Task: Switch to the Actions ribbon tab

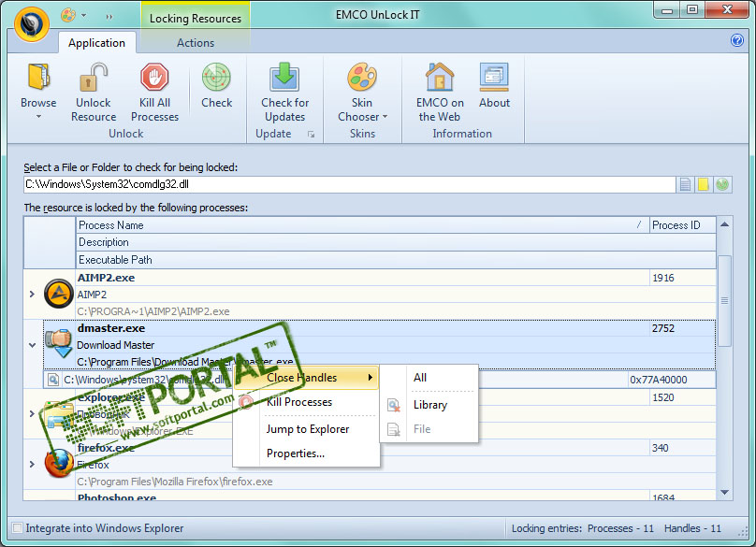Action: click(x=196, y=42)
